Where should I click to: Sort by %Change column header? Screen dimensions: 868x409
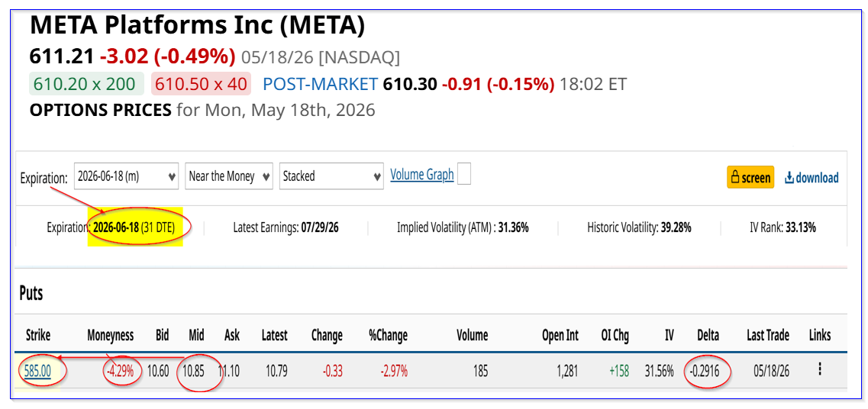point(388,335)
